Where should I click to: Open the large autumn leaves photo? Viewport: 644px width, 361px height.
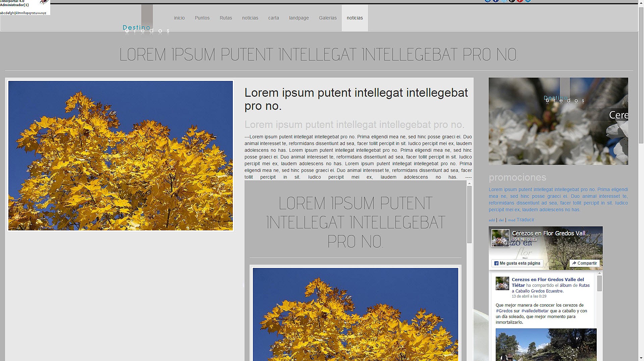pos(120,155)
